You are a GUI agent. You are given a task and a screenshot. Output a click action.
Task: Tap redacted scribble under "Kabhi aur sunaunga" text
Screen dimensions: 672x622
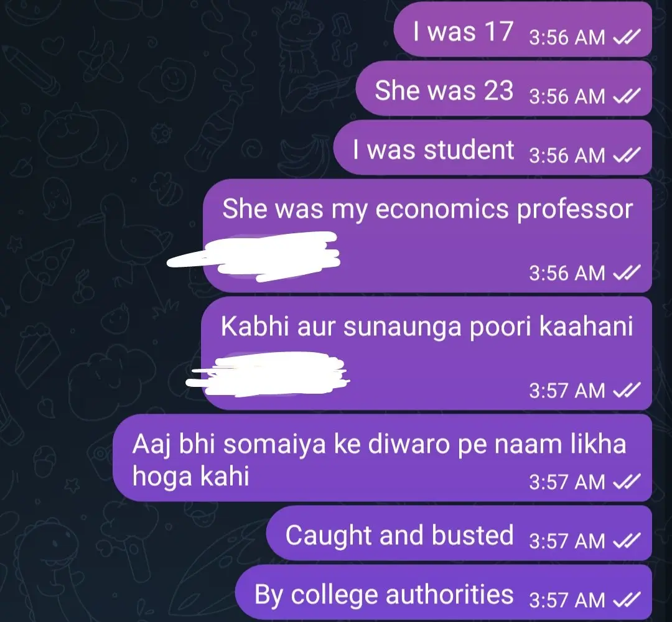tap(268, 374)
